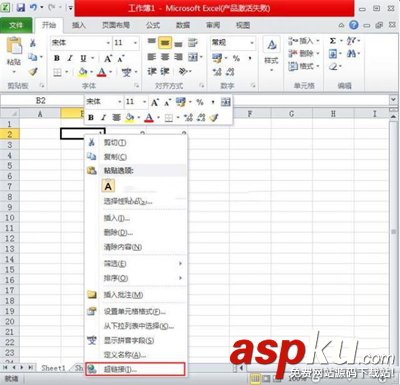
Task: Select the Sheet1 tab
Action: click(53, 368)
